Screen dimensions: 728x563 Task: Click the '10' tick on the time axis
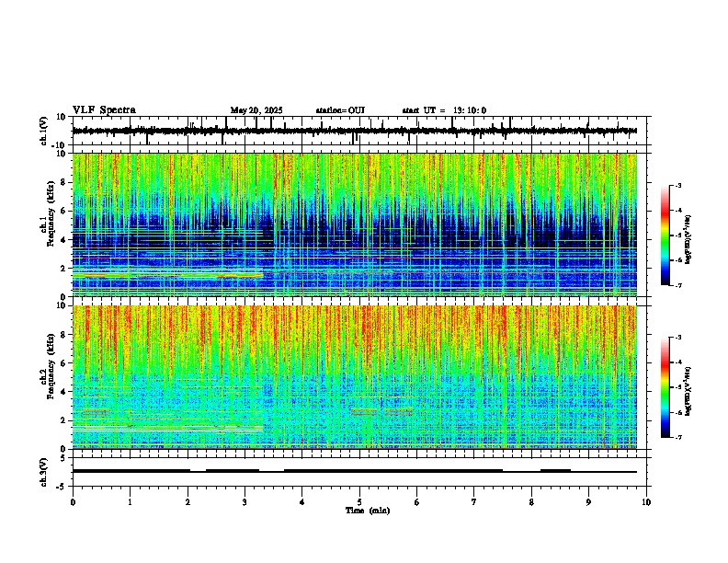coord(646,502)
